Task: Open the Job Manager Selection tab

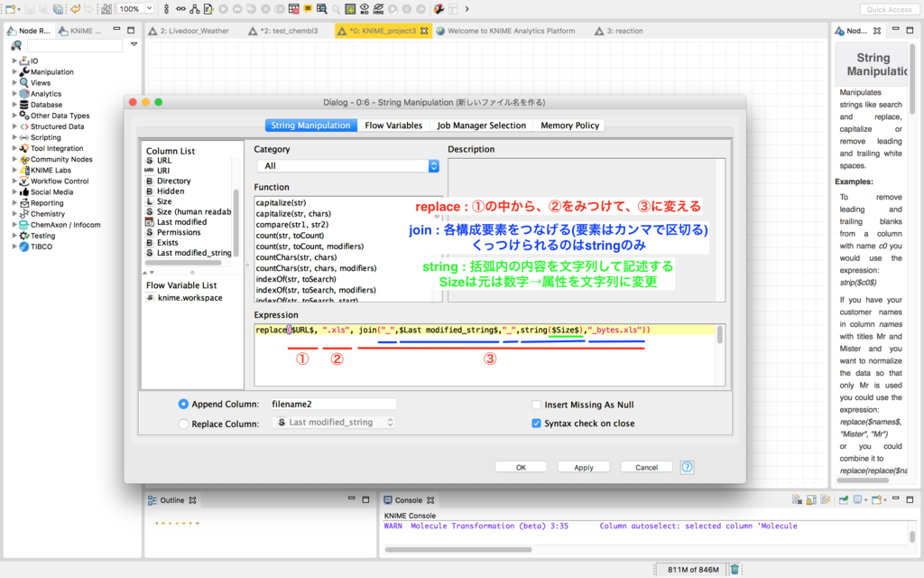Action: pyautogui.click(x=481, y=125)
